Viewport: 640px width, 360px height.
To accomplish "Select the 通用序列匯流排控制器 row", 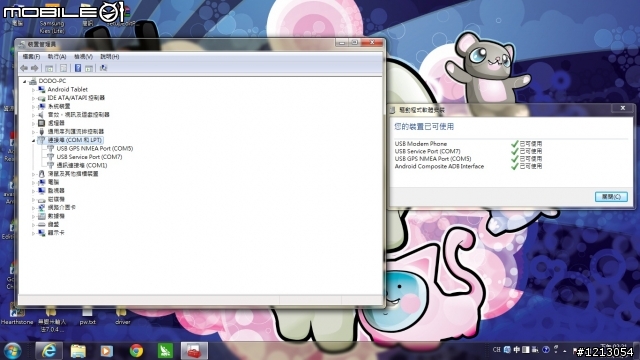I will click(76, 131).
